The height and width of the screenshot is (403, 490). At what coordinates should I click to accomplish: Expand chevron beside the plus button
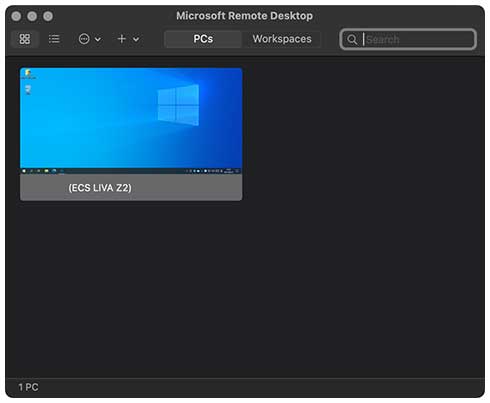[136, 39]
